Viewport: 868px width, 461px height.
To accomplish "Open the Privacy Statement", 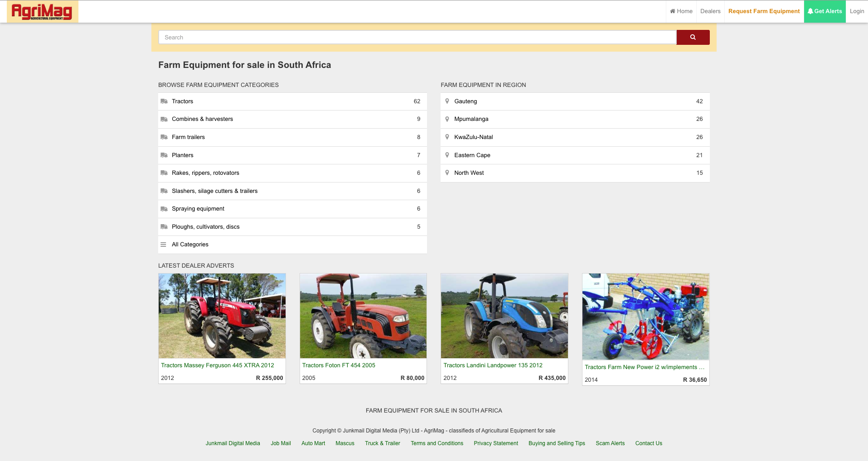I will (x=496, y=443).
